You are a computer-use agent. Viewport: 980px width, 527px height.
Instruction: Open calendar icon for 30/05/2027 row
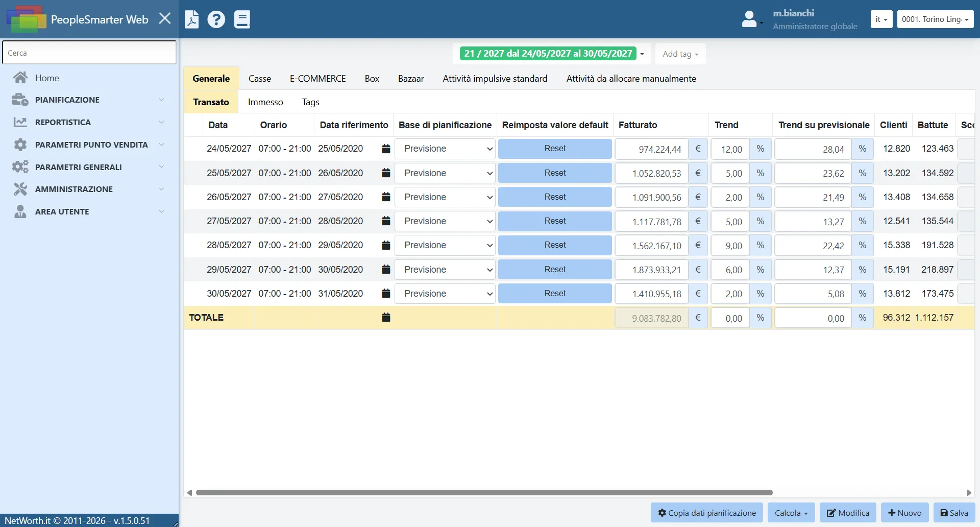point(386,294)
